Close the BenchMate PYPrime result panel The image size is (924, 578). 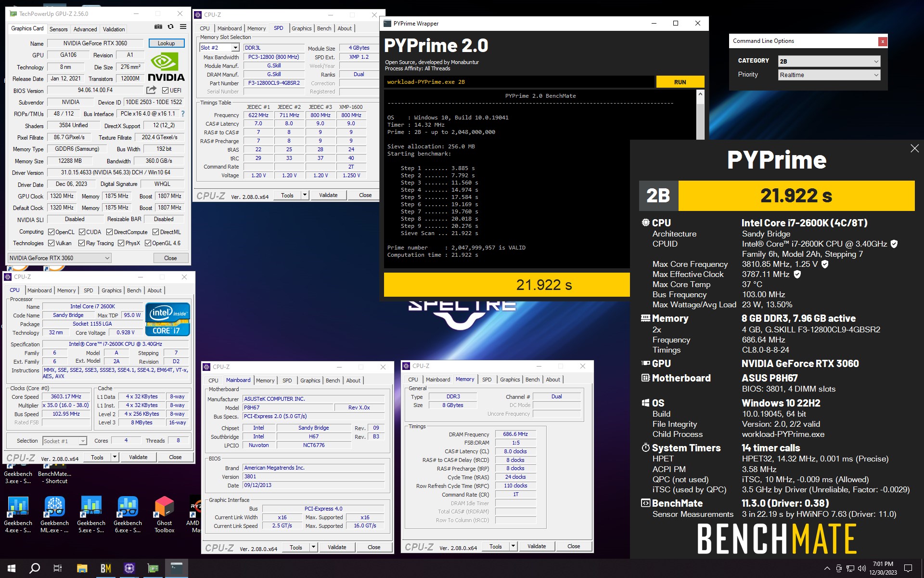coord(914,149)
